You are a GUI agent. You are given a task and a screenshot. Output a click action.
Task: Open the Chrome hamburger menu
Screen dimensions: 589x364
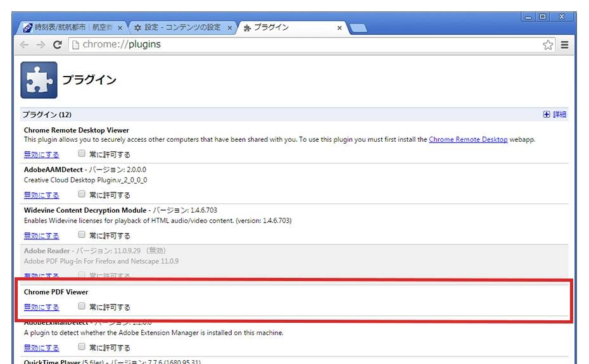tap(564, 45)
